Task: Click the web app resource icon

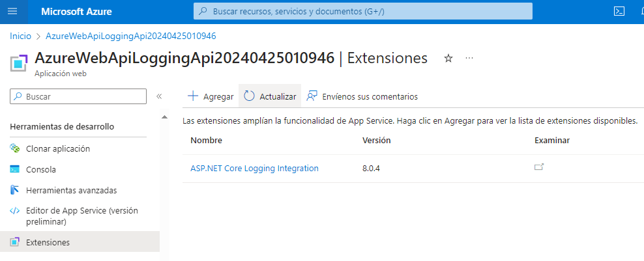Action: pyautogui.click(x=18, y=63)
